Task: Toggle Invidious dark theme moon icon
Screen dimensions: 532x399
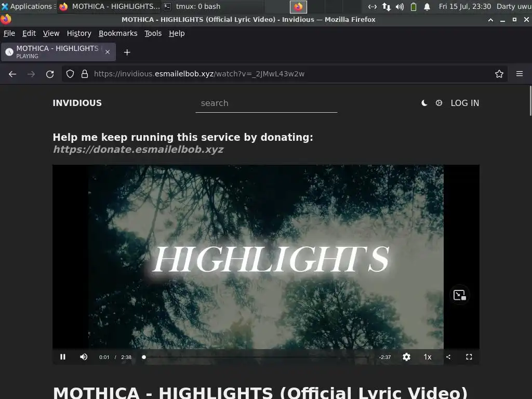Action: coord(424,103)
